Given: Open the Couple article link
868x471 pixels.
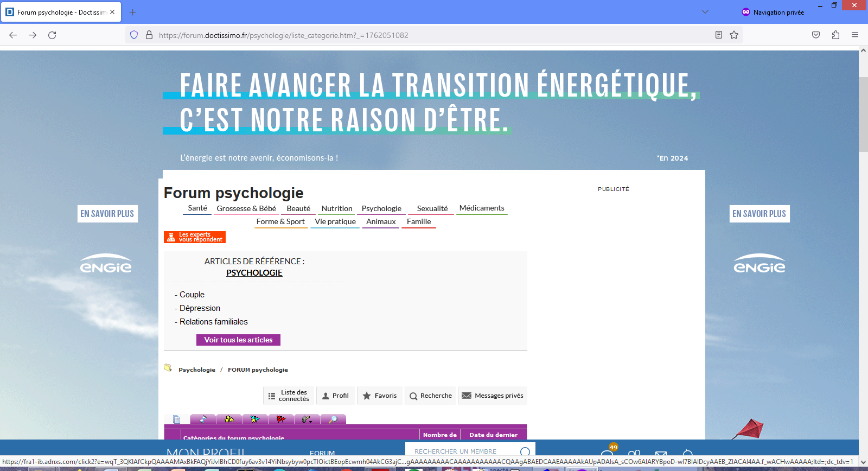Looking at the screenshot, I should [192, 295].
